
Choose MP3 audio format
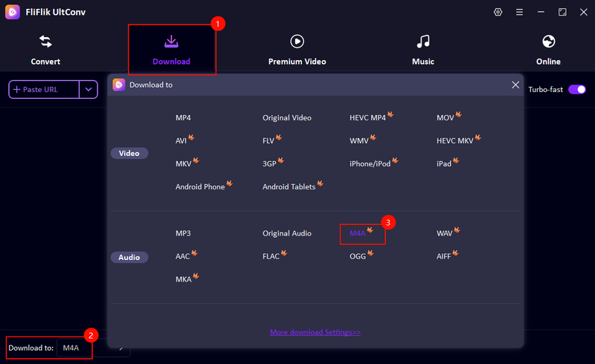pyautogui.click(x=183, y=233)
